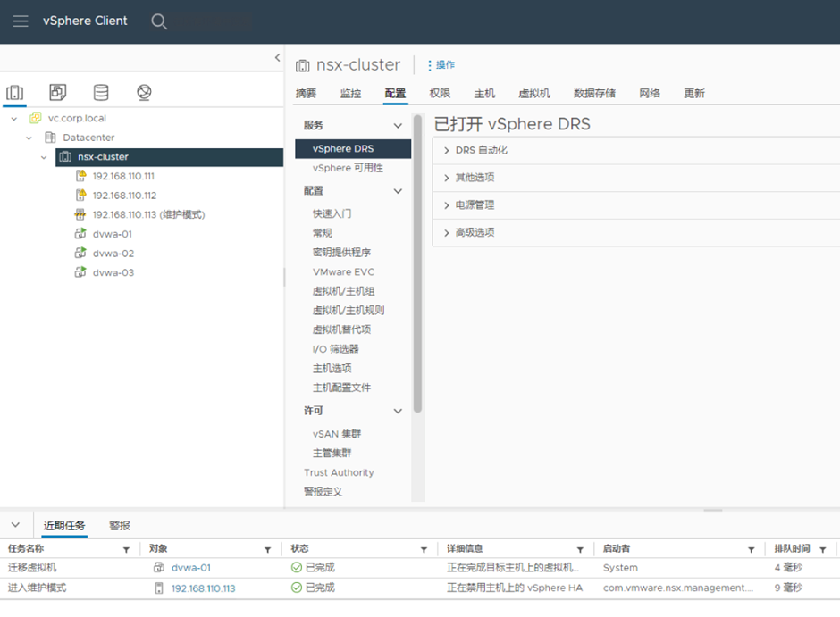This screenshot has width=840, height=617.
Task: Filter the 排队时间 column
Action: point(823,549)
